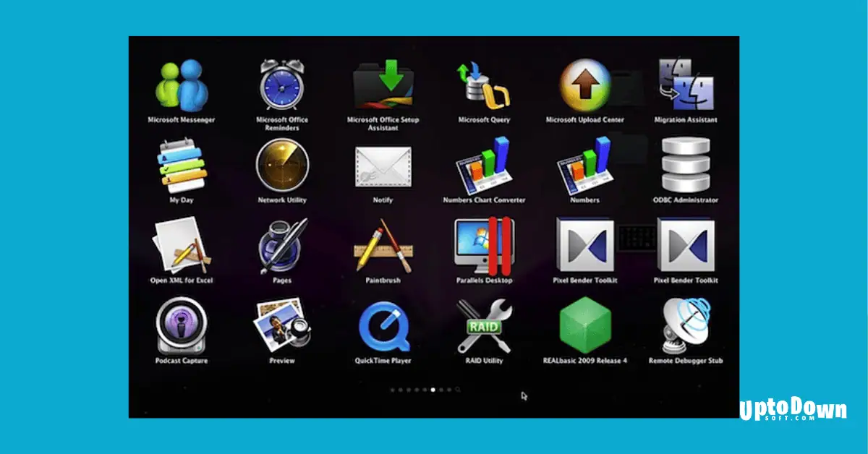
Task: Launch QuickTime Player
Action: tap(382, 327)
